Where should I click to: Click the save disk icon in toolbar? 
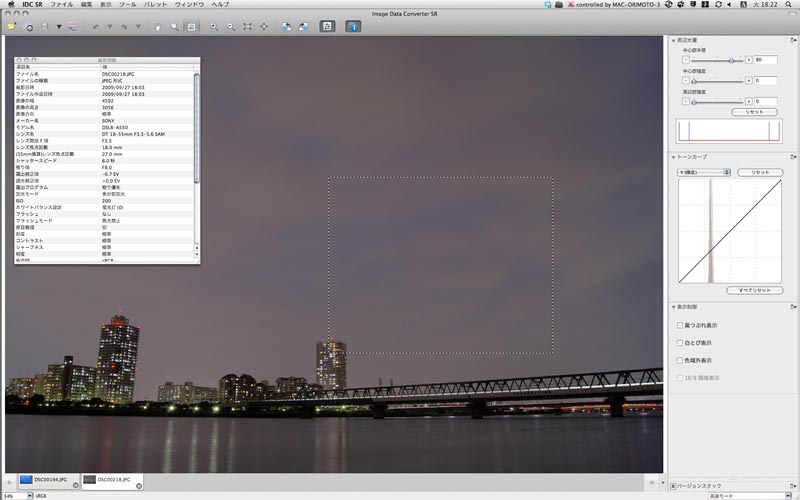pyautogui.click(x=45, y=27)
